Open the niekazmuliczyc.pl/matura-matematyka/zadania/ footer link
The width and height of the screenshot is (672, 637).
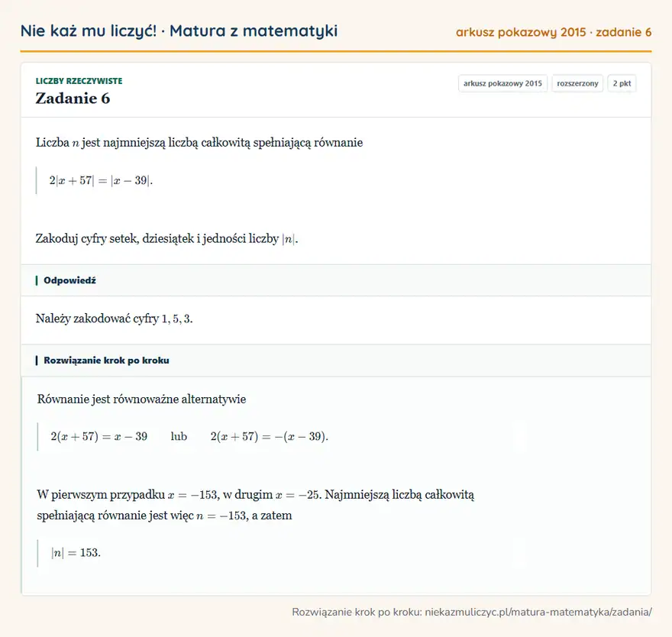point(538,612)
